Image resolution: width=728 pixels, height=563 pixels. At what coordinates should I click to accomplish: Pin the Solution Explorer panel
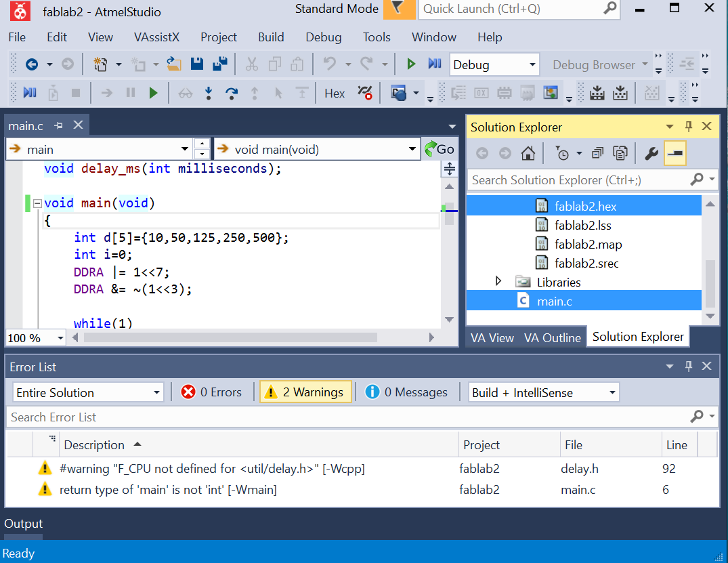pos(689,126)
